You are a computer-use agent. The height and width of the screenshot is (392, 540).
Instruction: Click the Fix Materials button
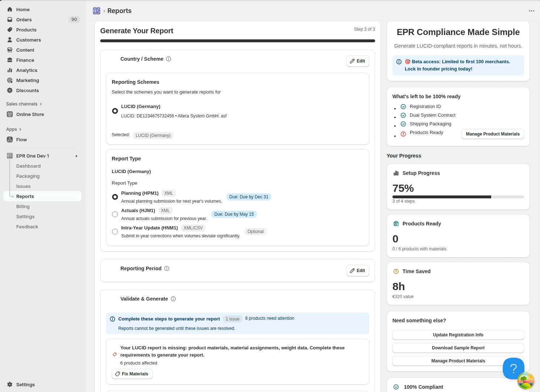coord(132,374)
